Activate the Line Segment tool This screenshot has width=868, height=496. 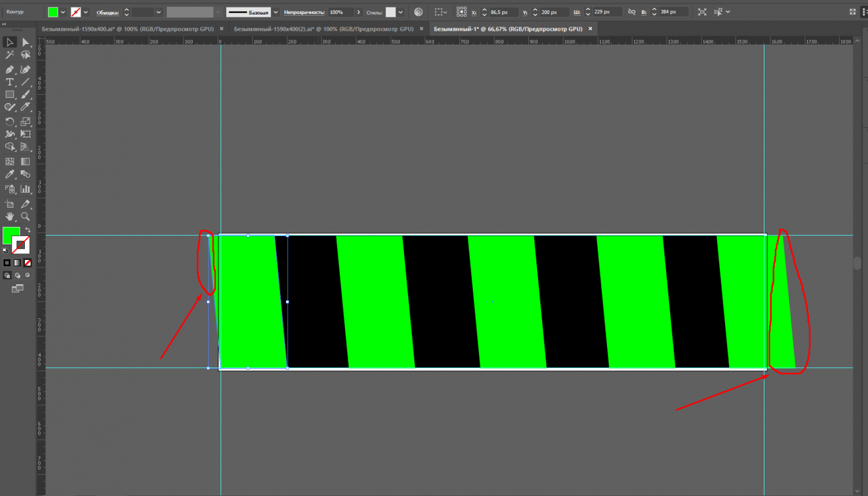25,82
